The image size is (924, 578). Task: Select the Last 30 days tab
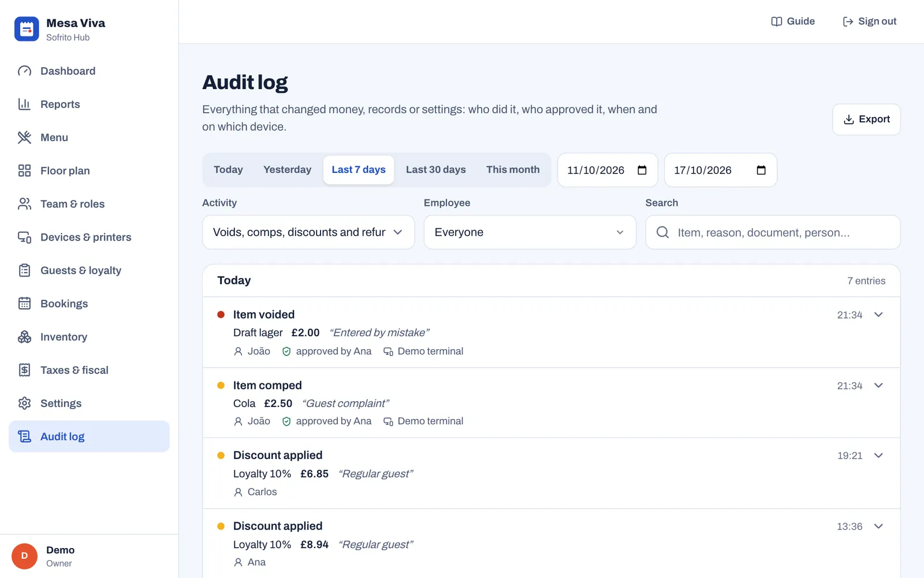[435, 170]
